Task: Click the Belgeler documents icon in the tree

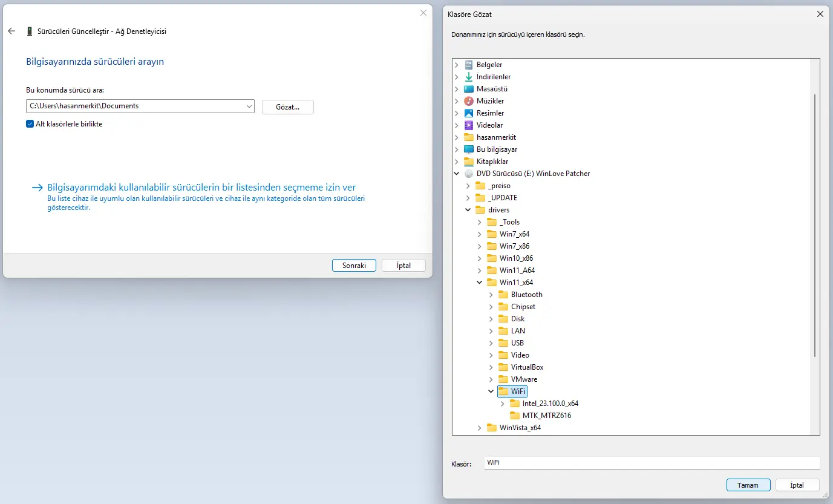Action: tap(469, 65)
